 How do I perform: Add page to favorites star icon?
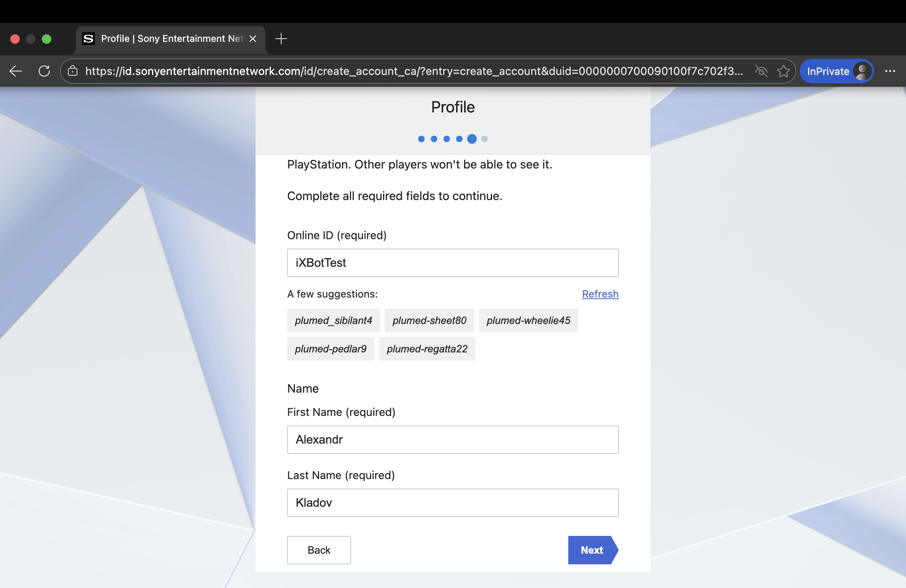783,71
